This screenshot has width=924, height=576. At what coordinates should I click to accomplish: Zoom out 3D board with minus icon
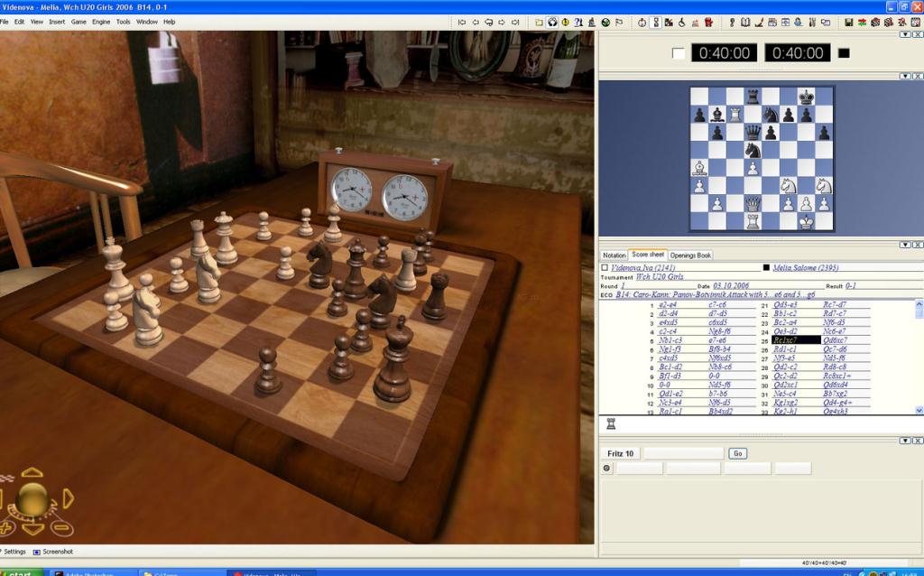[x=60, y=528]
